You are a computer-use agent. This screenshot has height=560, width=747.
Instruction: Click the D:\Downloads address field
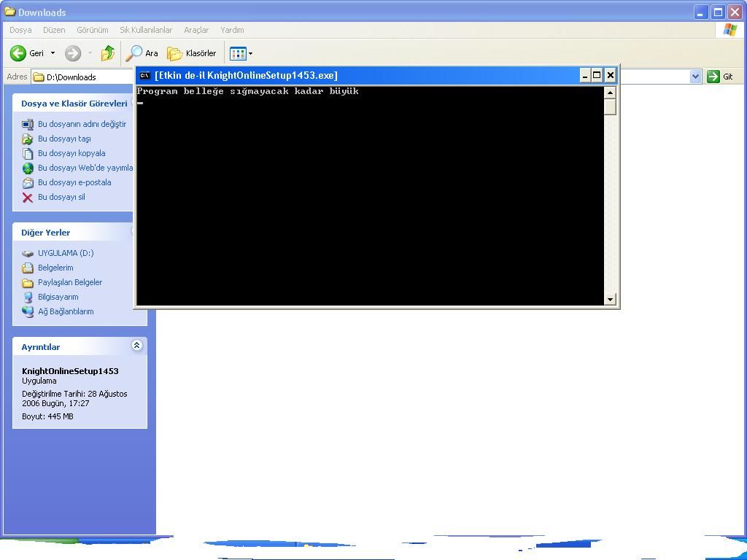tap(88, 77)
